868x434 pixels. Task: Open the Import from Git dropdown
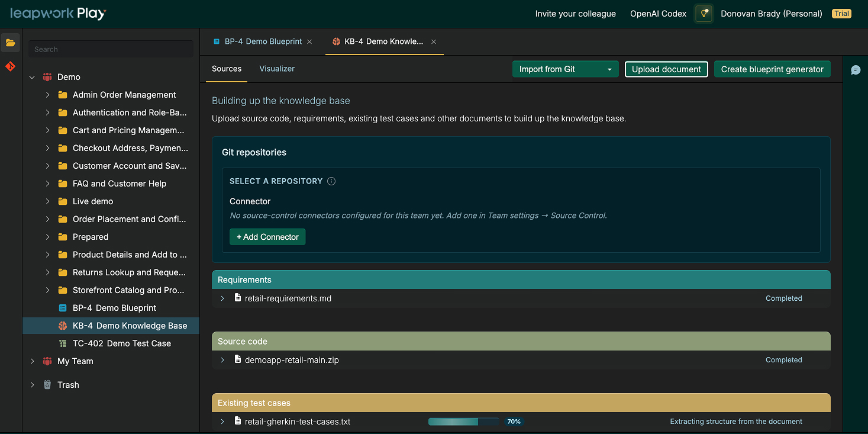(x=565, y=69)
